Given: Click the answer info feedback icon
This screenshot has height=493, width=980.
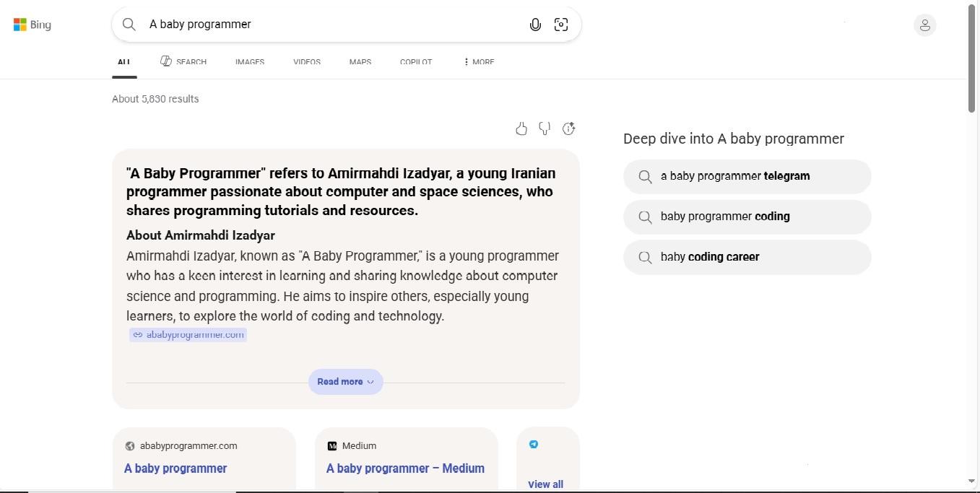Looking at the screenshot, I should pos(569,128).
